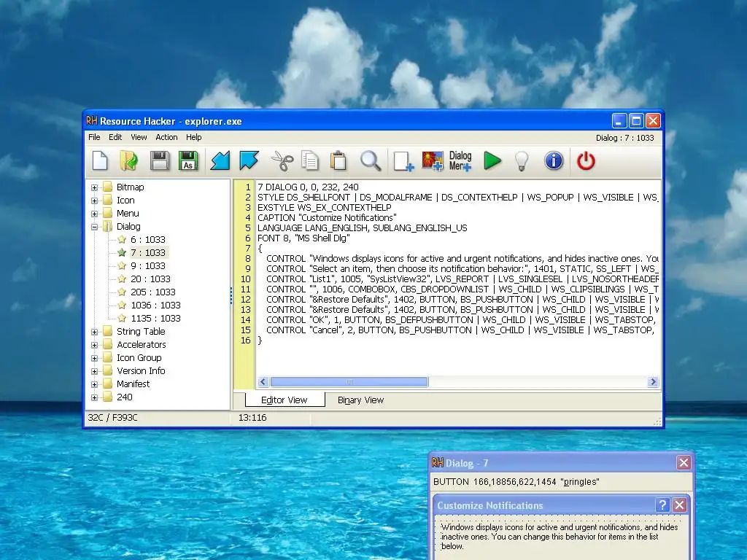Expand the Bitmap tree node
Image resolution: width=747 pixels, height=560 pixels.
click(x=94, y=187)
